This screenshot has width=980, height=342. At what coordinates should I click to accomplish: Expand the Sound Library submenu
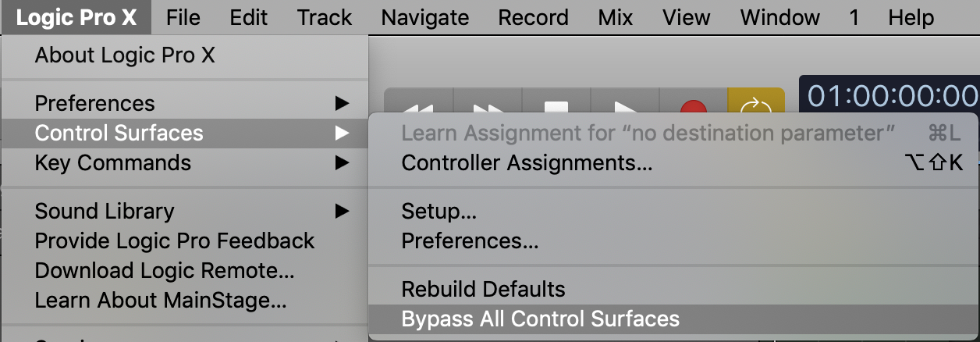pos(105,211)
